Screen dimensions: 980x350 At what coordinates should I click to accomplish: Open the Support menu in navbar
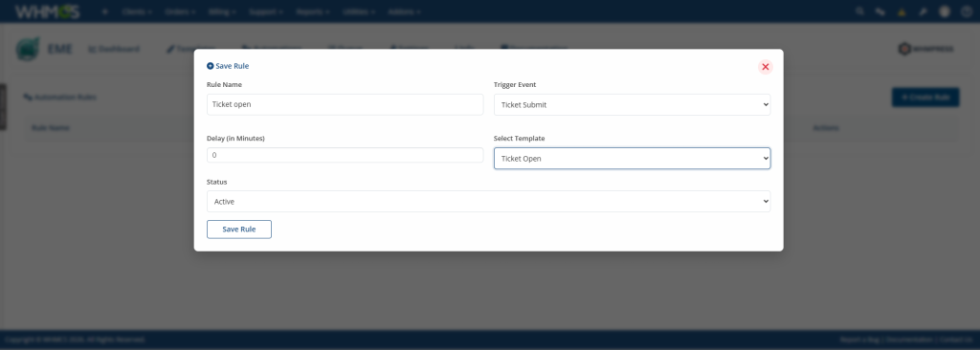pos(266,11)
